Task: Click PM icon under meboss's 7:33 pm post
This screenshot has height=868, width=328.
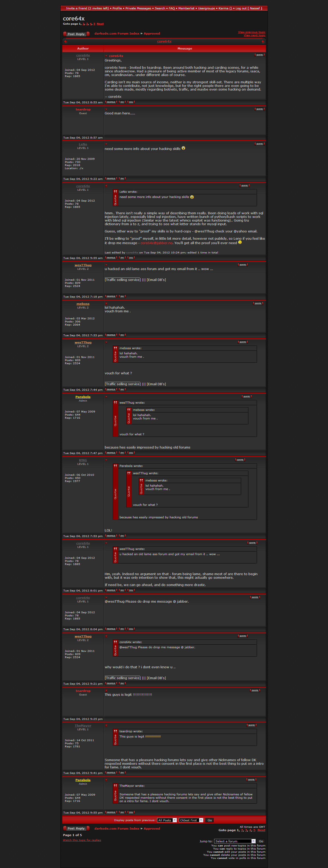Action: [122, 335]
